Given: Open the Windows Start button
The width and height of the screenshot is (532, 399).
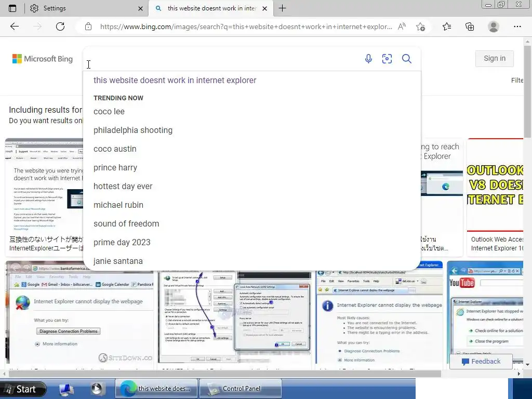Looking at the screenshot, I should pyautogui.click(x=23, y=389).
